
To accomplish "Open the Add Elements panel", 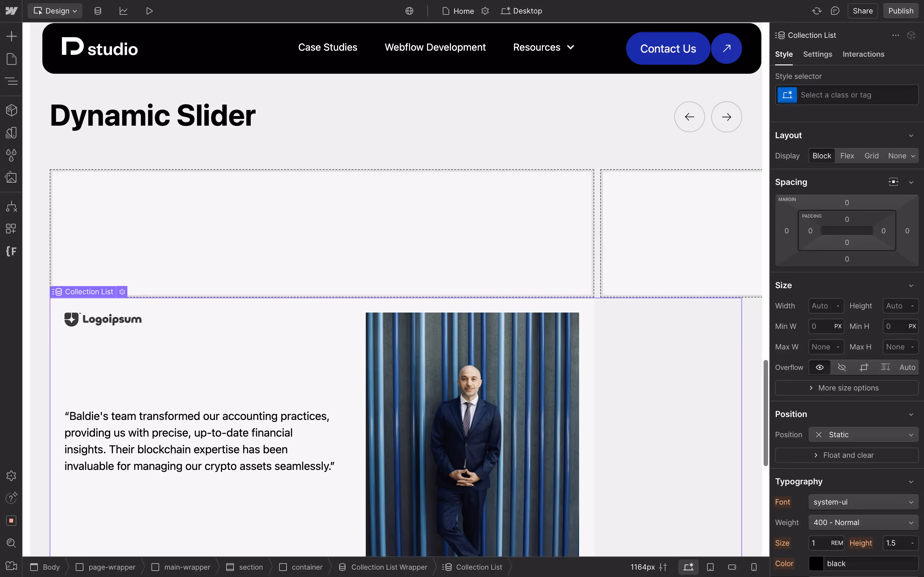I will [12, 36].
